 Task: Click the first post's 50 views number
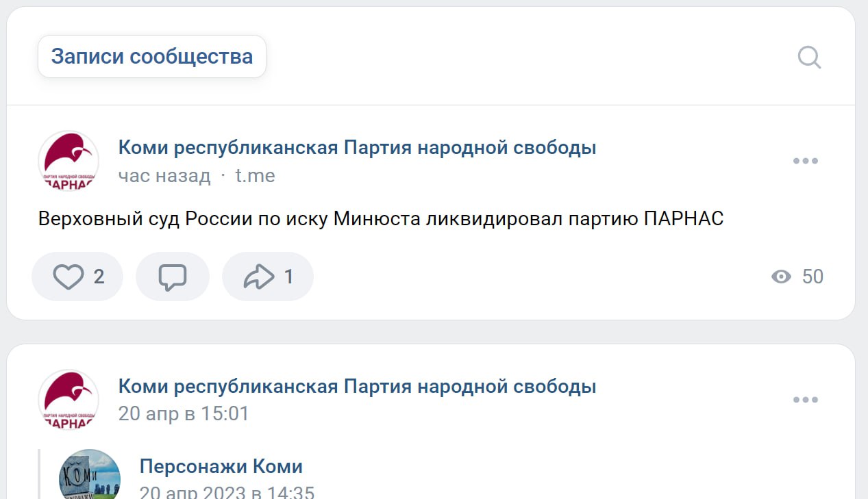point(813,277)
